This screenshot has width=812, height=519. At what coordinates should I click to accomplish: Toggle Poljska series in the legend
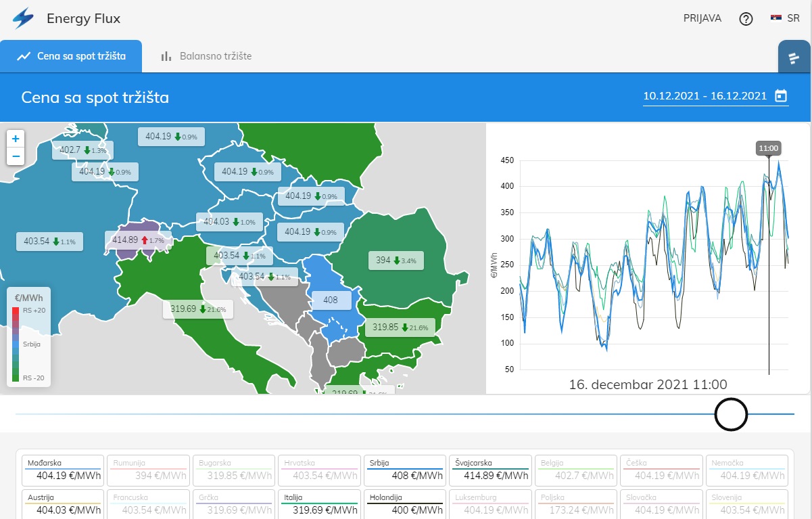coord(575,504)
